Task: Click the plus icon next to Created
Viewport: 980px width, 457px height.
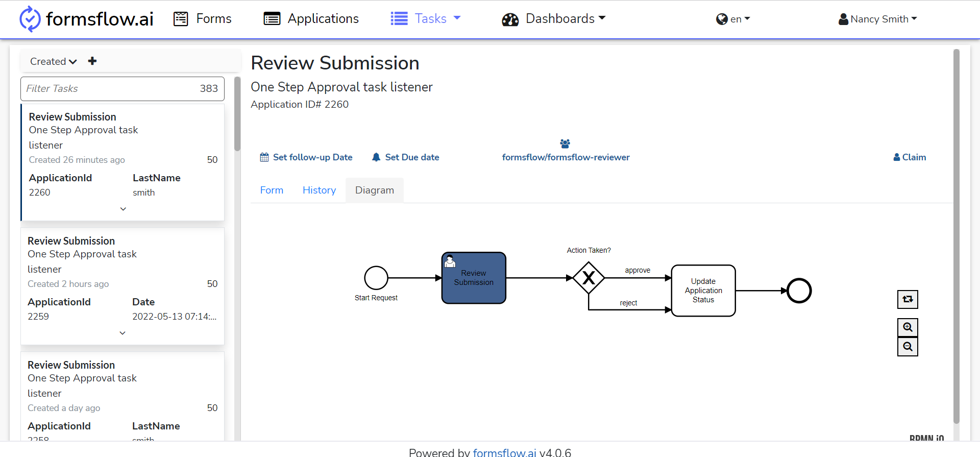Action: 92,61
